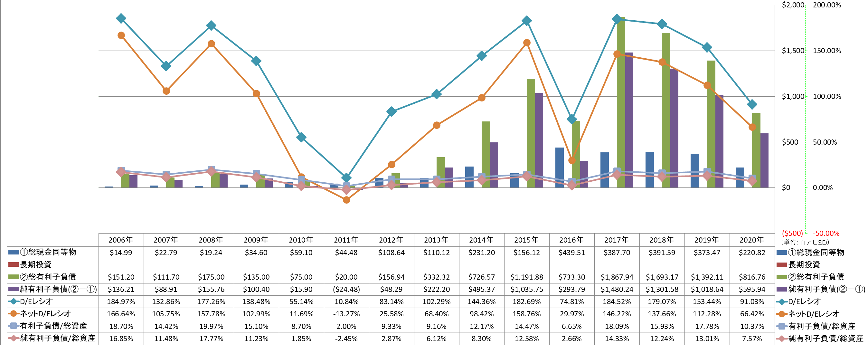This screenshot has width=868, height=345.
Task: Click the 2016 blue cash equivalents bar
Action: (559, 168)
